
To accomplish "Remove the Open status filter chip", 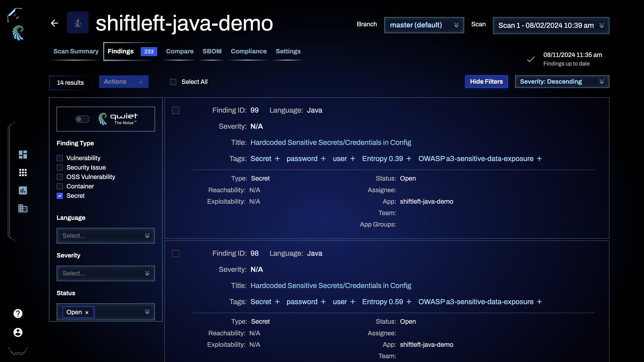I will point(87,313).
